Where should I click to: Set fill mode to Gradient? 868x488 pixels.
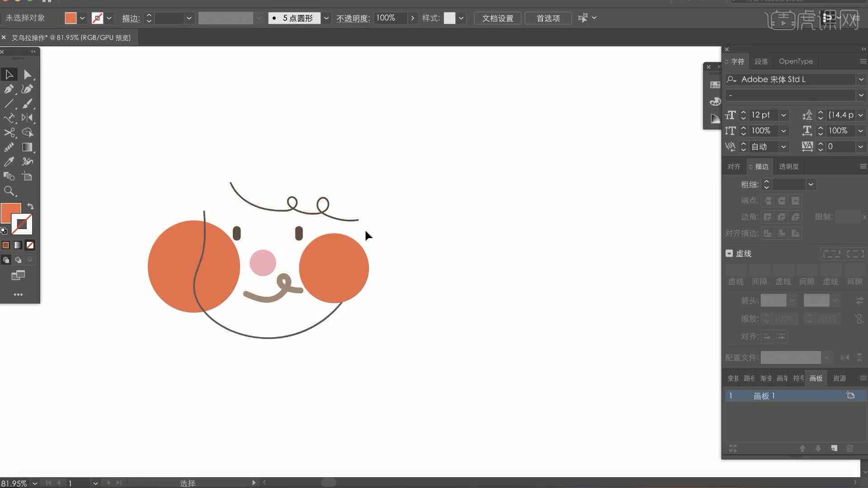point(18,245)
